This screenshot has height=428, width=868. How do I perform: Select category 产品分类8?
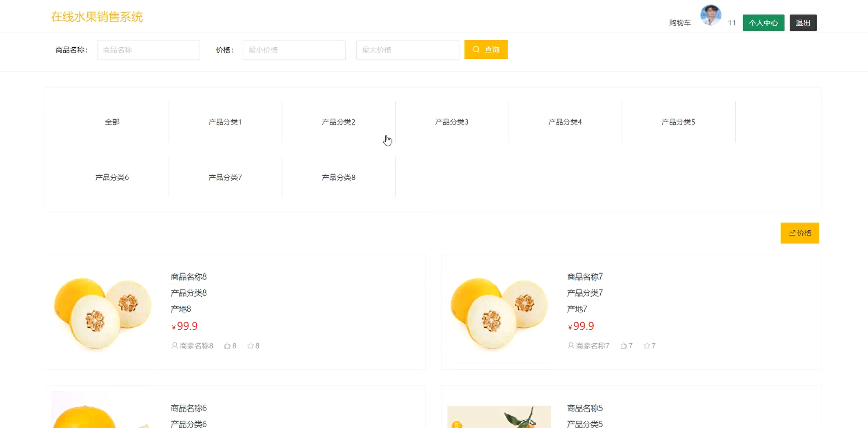pos(339,177)
